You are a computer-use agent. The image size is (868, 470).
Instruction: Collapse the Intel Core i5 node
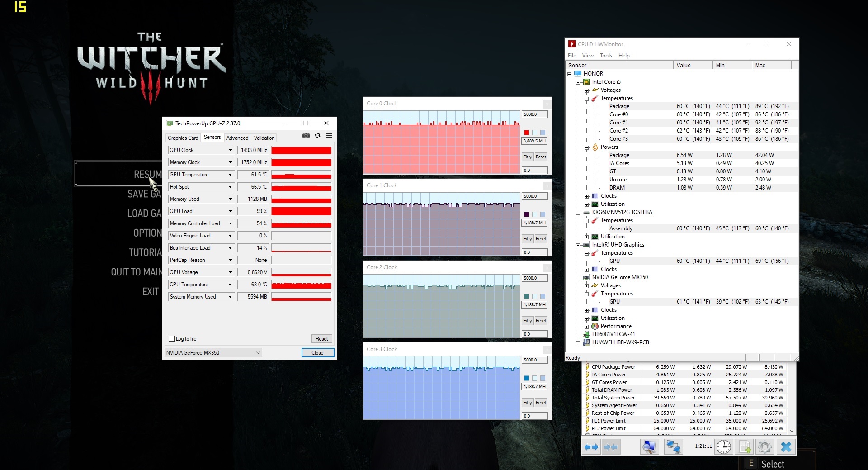pyautogui.click(x=578, y=82)
